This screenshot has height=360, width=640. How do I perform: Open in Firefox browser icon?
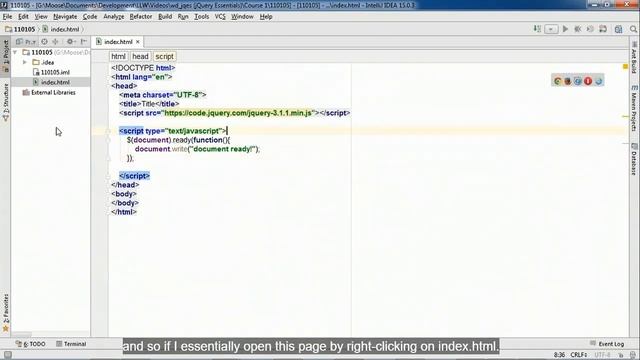[x=568, y=81]
